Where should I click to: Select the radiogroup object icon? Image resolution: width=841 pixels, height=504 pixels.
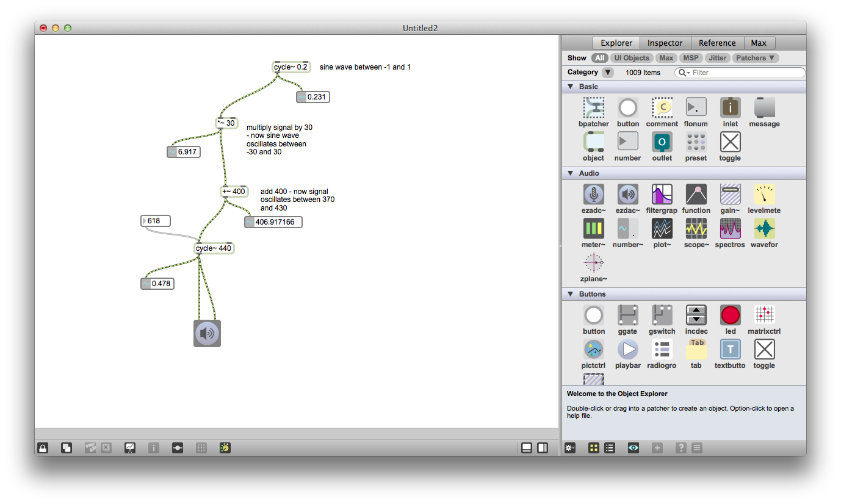coord(662,349)
